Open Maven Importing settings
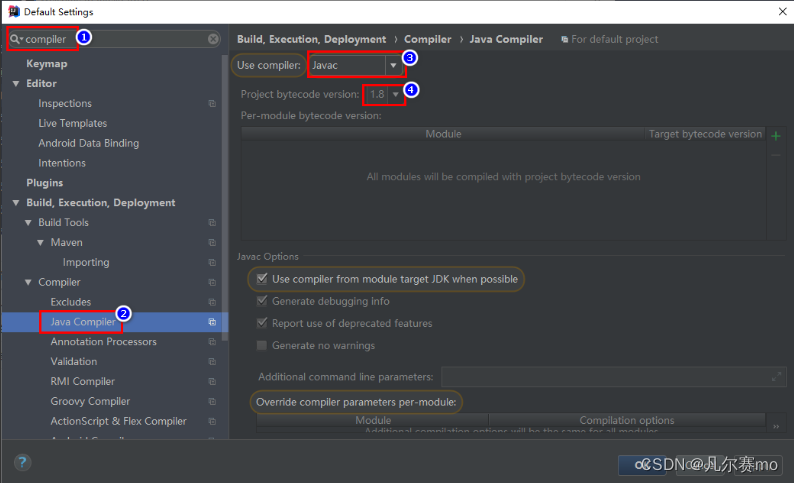Image resolution: width=794 pixels, height=483 pixels. [86, 262]
